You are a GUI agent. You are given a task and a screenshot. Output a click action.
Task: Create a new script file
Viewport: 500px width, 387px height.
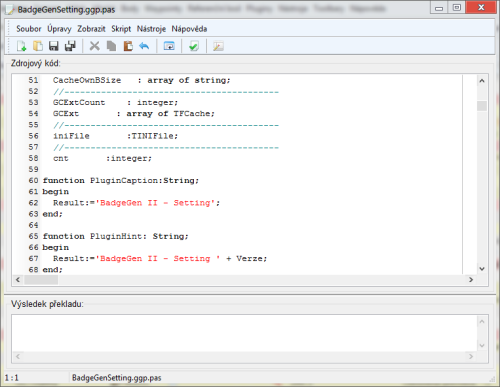click(21, 46)
